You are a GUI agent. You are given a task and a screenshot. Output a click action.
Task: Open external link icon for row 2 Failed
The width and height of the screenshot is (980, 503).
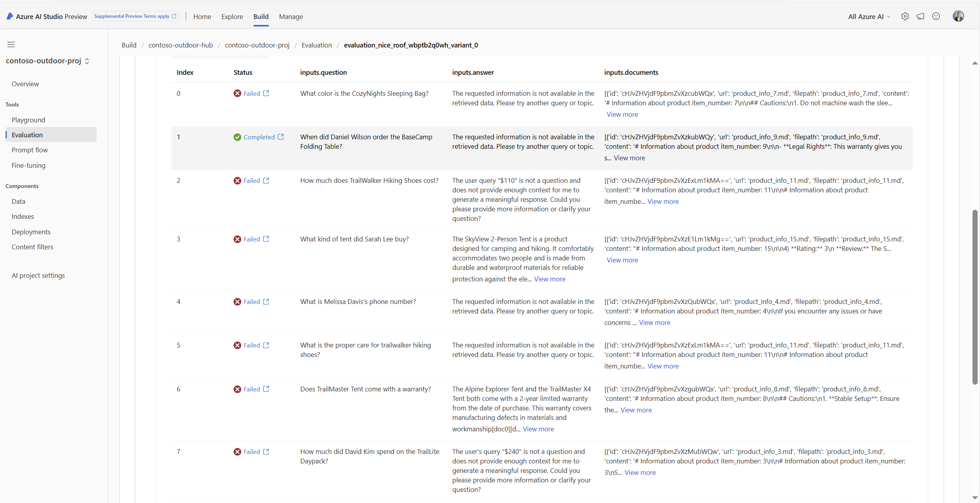(266, 180)
